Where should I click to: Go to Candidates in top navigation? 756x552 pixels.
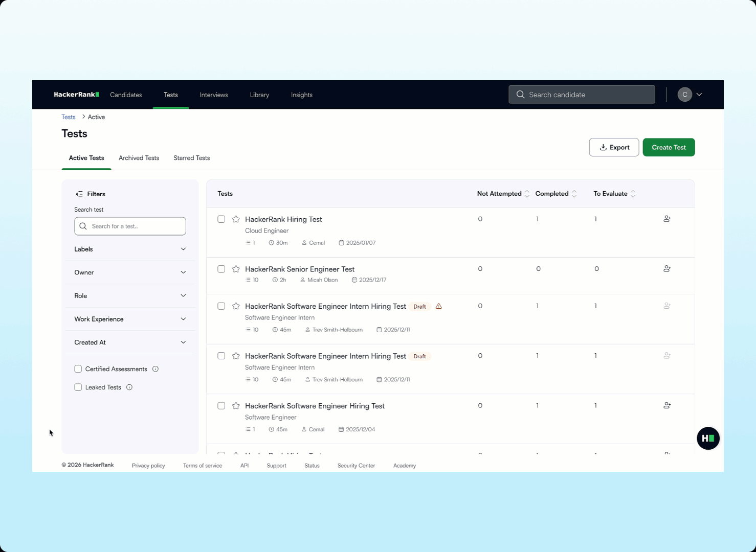(x=126, y=95)
